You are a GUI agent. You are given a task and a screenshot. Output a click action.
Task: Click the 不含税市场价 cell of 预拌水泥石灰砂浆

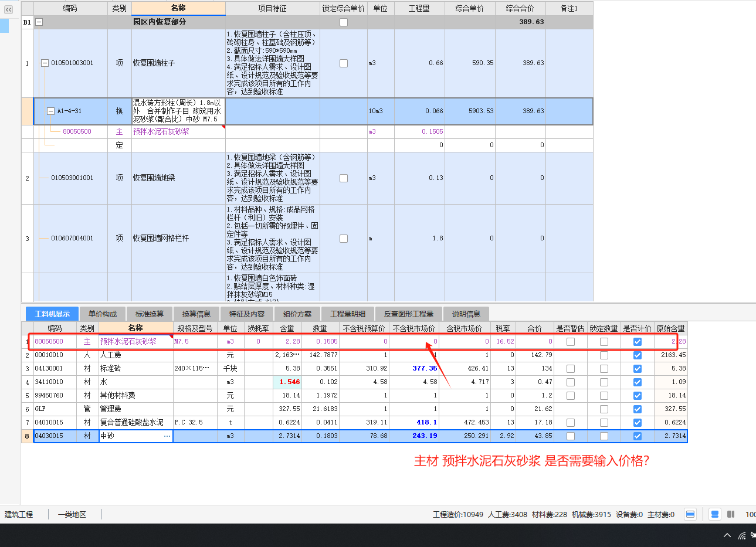(414, 342)
